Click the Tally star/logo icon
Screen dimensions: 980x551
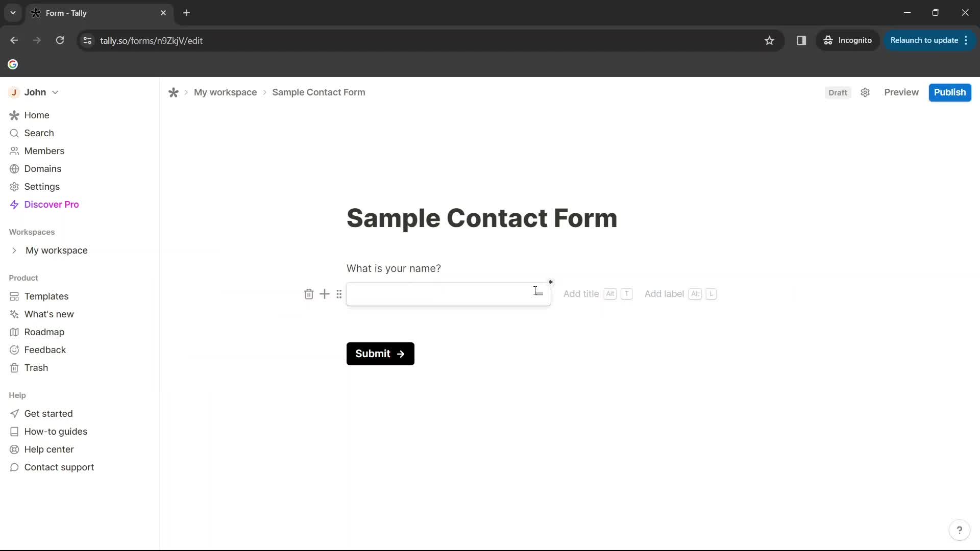coord(173,92)
